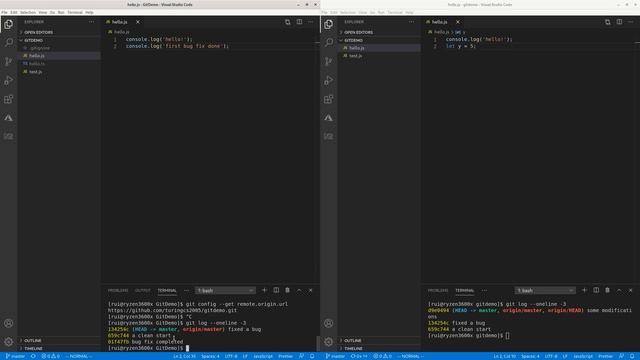
Task: Collapse GITDEMO folder in left window explorer
Action: coord(59,40)
